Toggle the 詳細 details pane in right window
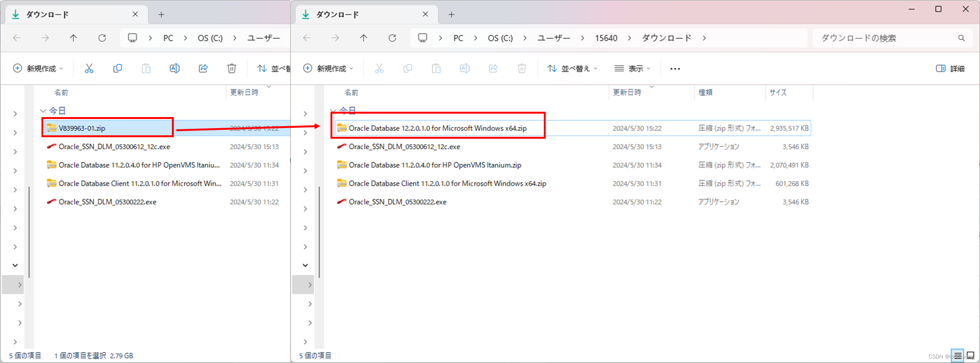This screenshot has height=363, width=980. coord(950,68)
